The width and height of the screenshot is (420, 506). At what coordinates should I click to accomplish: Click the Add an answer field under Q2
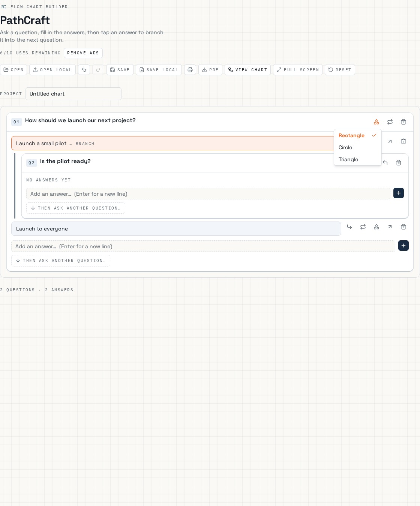click(208, 194)
